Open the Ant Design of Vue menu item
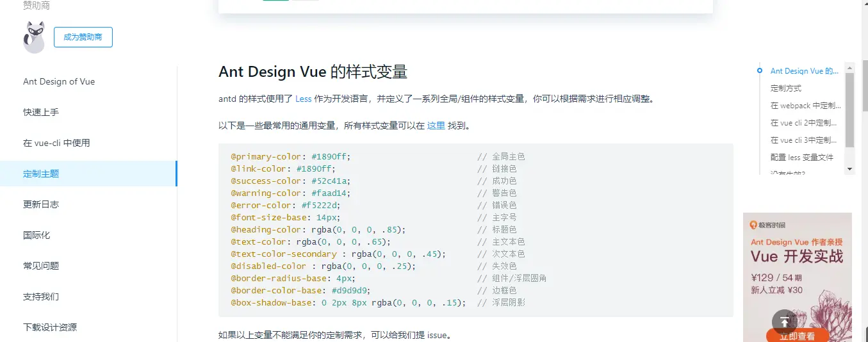The height and width of the screenshot is (342, 868). (59, 81)
